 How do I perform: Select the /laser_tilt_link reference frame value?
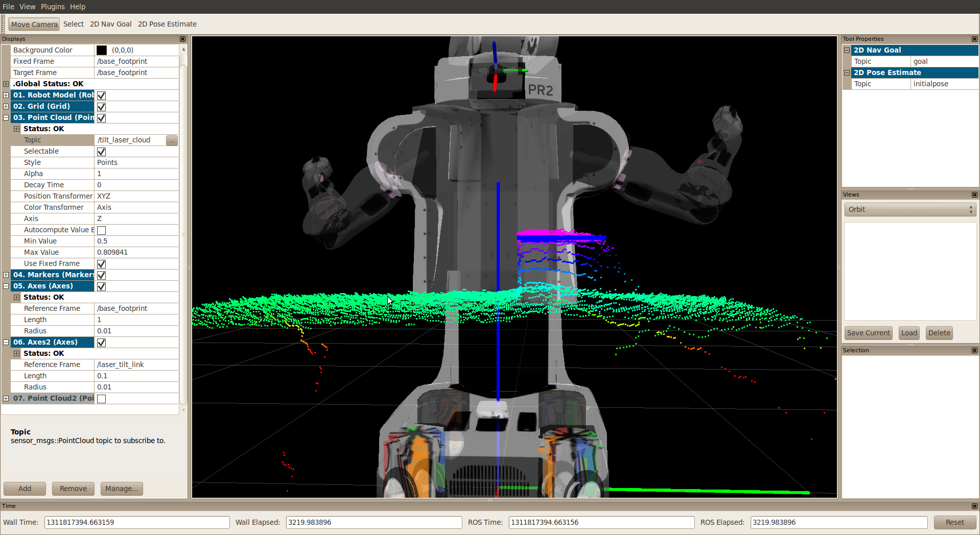point(137,364)
